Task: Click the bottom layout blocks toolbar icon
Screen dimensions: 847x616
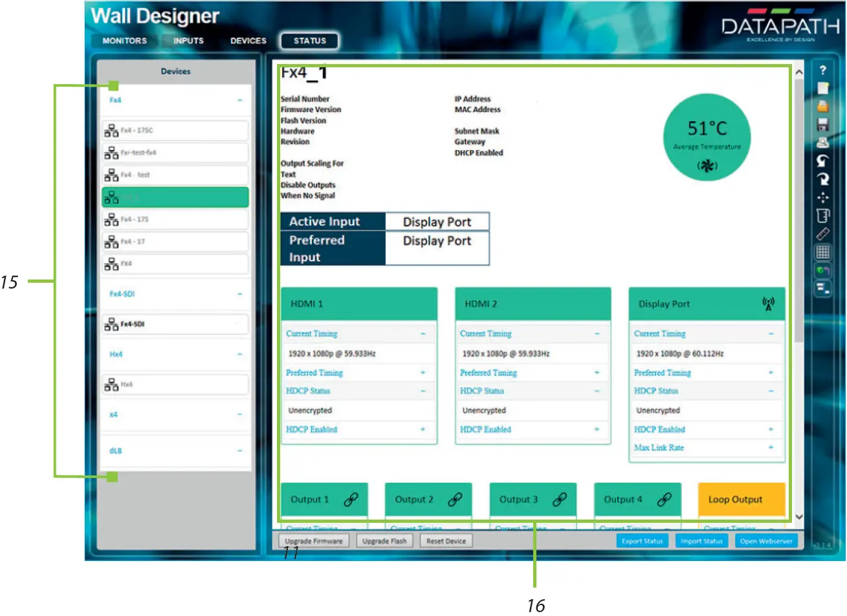Action: pos(822,289)
